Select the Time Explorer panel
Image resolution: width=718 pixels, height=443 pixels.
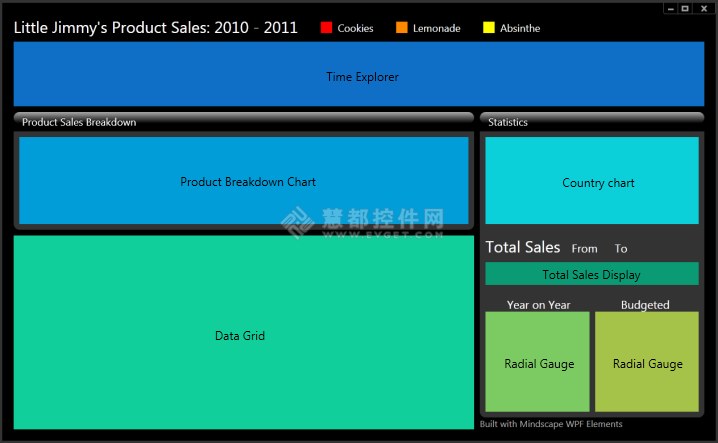click(x=359, y=74)
